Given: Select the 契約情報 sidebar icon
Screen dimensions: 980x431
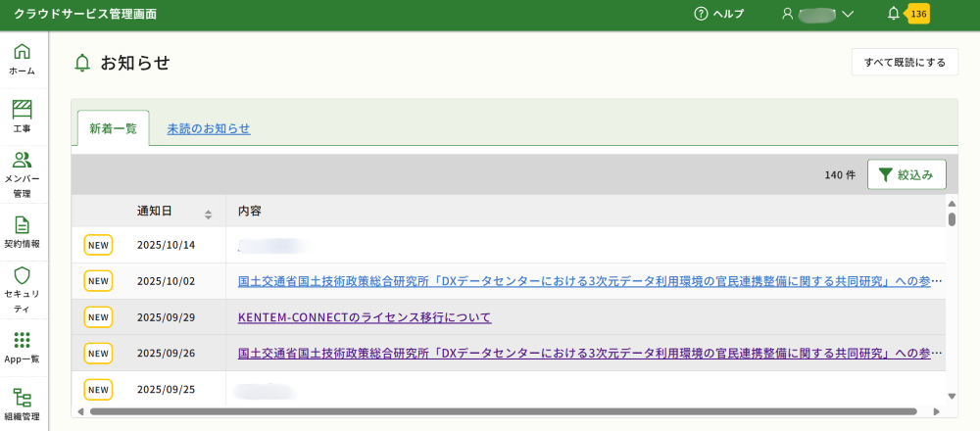Looking at the screenshot, I should click(x=22, y=231).
